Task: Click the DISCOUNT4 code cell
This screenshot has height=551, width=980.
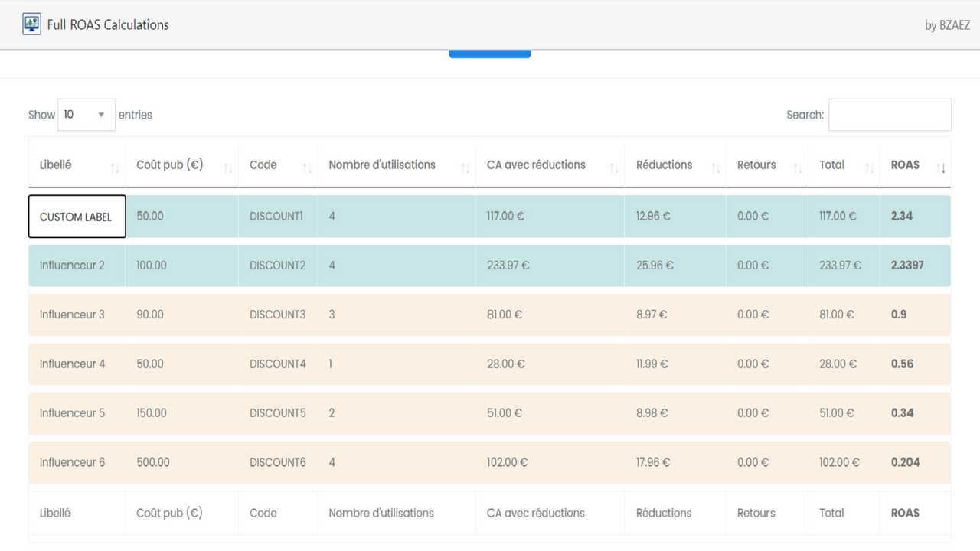Action: 278,364
